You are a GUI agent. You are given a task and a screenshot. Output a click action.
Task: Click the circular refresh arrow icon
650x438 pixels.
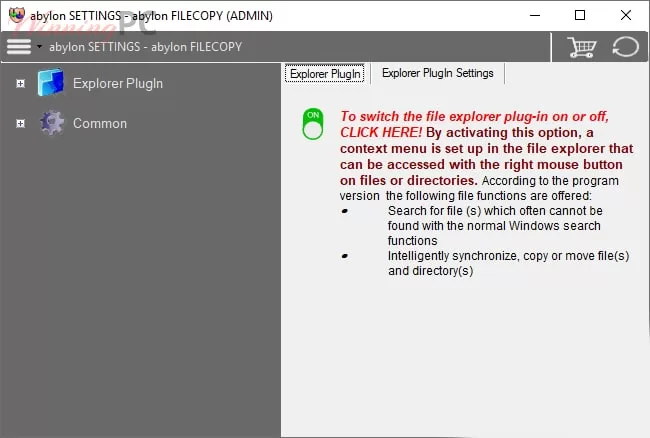tap(626, 47)
